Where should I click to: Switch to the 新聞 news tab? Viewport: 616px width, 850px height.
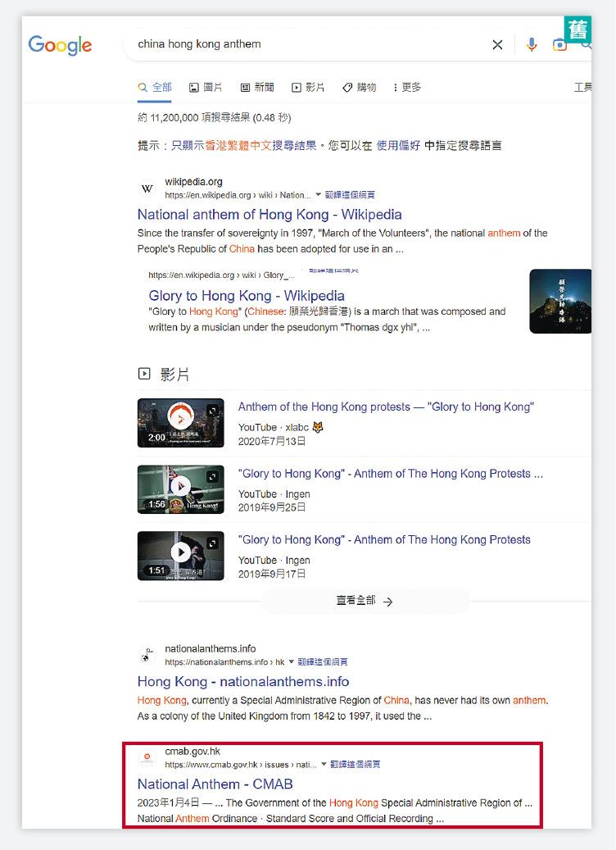click(257, 87)
